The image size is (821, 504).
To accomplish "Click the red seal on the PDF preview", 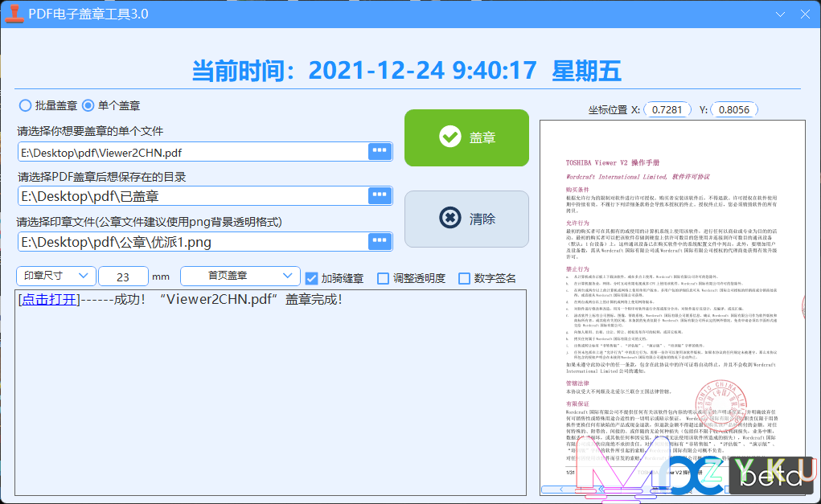I will [x=720, y=406].
